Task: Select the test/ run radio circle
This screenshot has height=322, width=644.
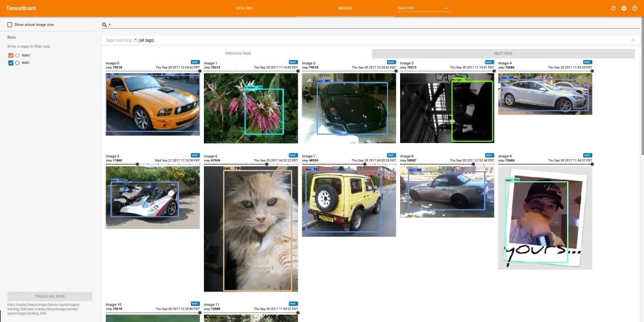Action: (x=17, y=63)
